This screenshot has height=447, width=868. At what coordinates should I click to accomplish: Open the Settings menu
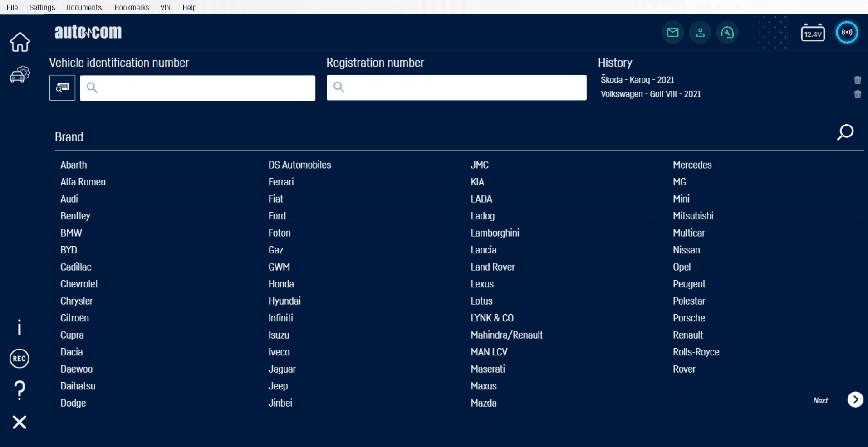42,7
